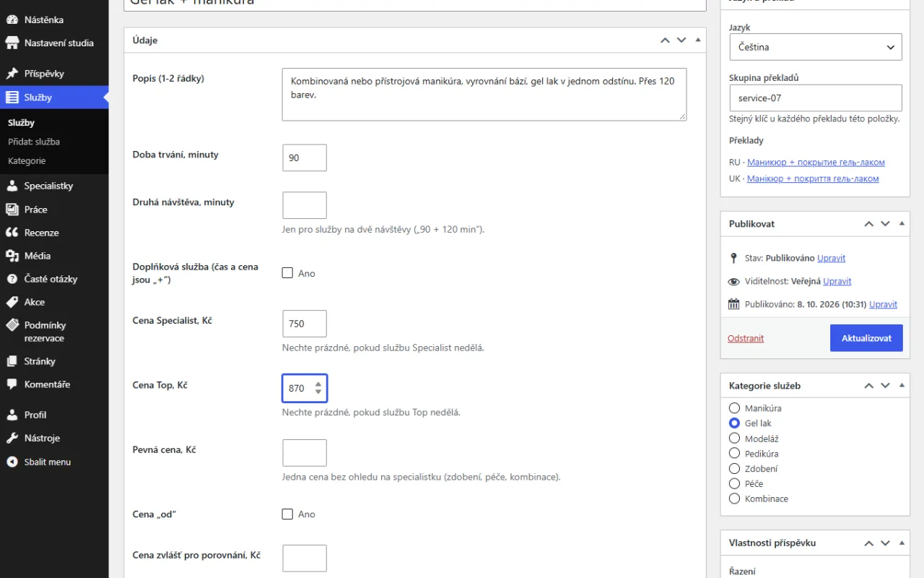Collapse the Publikovat panel
The image size is (924, 578).
click(902, 224)
